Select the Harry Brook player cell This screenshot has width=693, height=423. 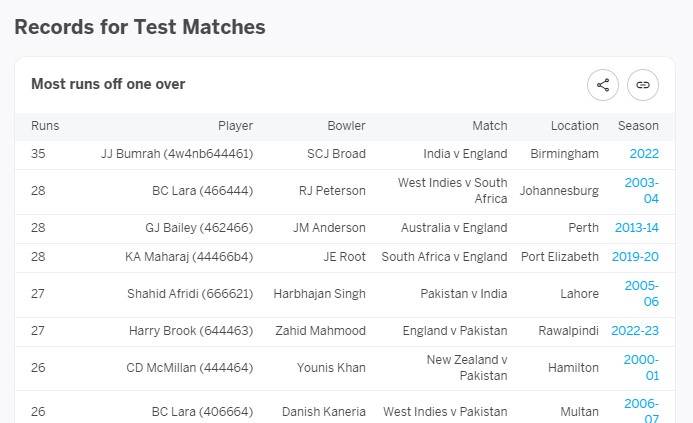pos(191,331)
